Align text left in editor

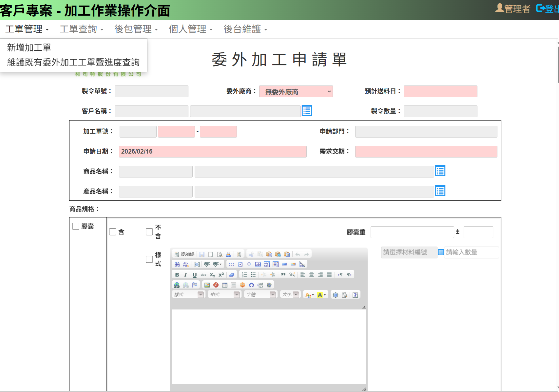(303, 275)
